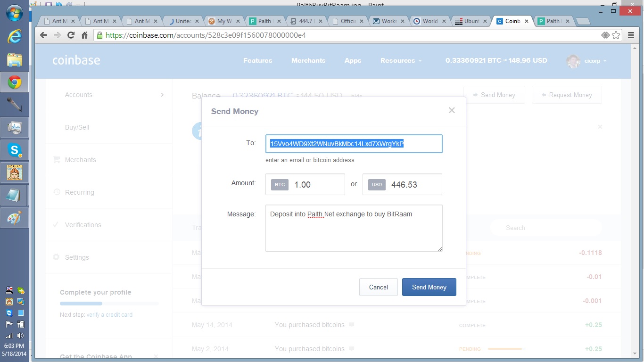Open Apps in the top navigation
The width and height of the screenshot is (644, 362).
point(353,60)
